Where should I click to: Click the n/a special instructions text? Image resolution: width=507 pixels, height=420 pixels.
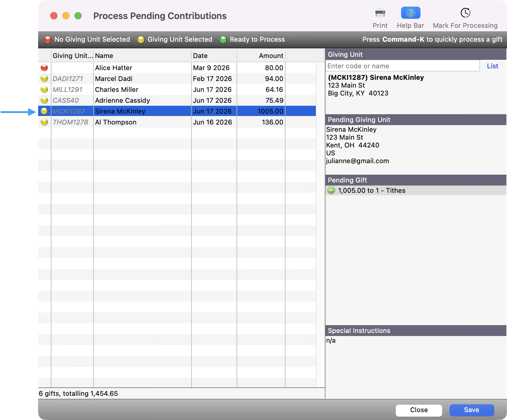pos(331,340)
